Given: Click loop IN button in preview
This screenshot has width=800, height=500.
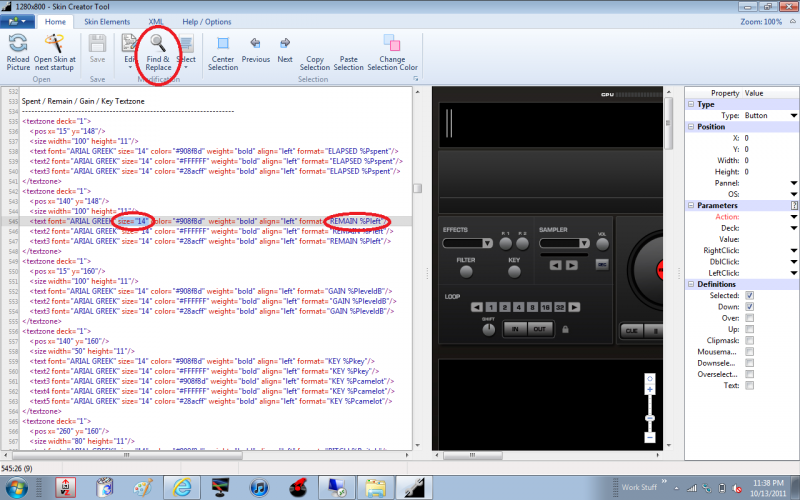Looking at the screenshot, I should [515, 329].
